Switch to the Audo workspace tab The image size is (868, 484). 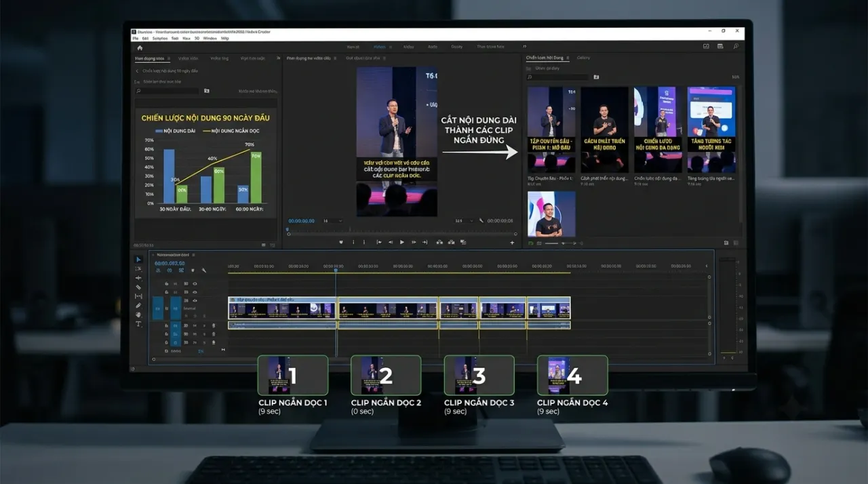pyautogui.click(x=432, y=47)
